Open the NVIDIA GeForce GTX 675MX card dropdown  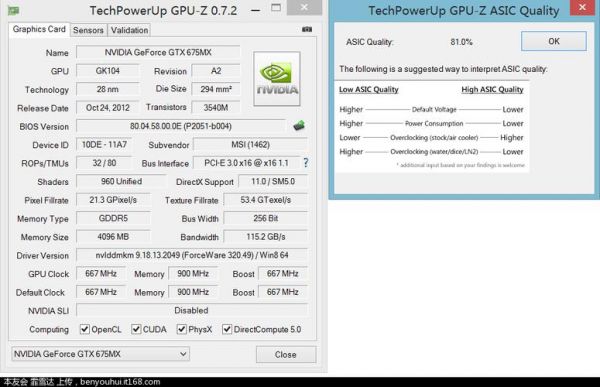coord(100,354)
